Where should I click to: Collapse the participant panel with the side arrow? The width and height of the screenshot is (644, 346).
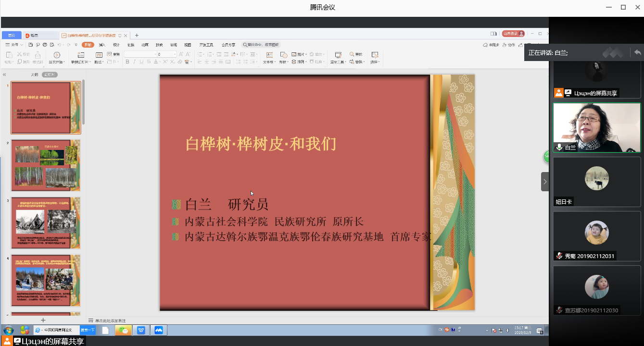544,182
